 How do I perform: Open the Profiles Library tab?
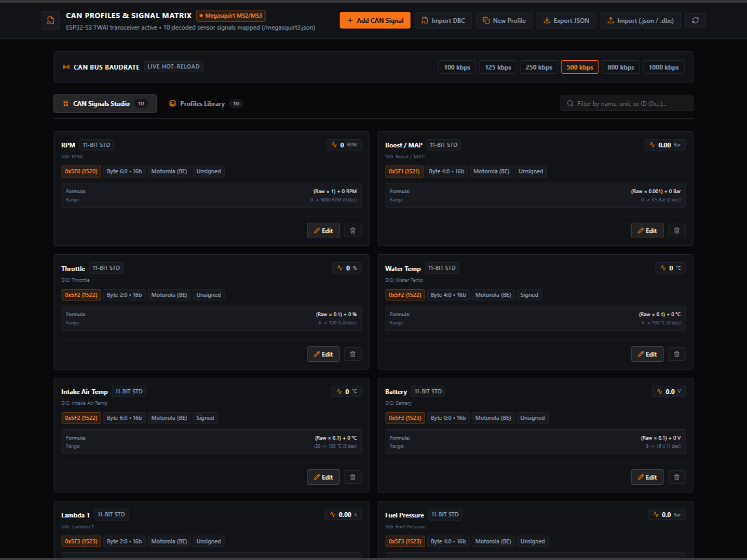[x=206, y=103]
